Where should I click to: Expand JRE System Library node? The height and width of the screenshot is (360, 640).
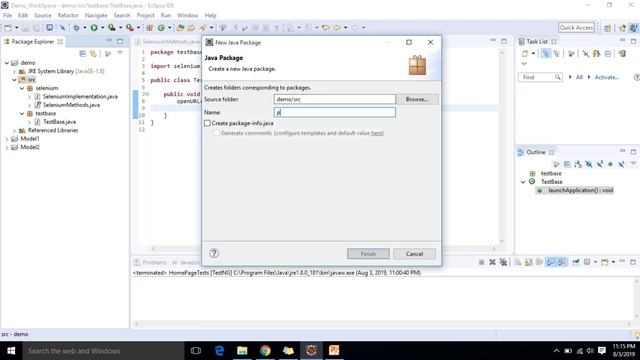pos(14,71)
